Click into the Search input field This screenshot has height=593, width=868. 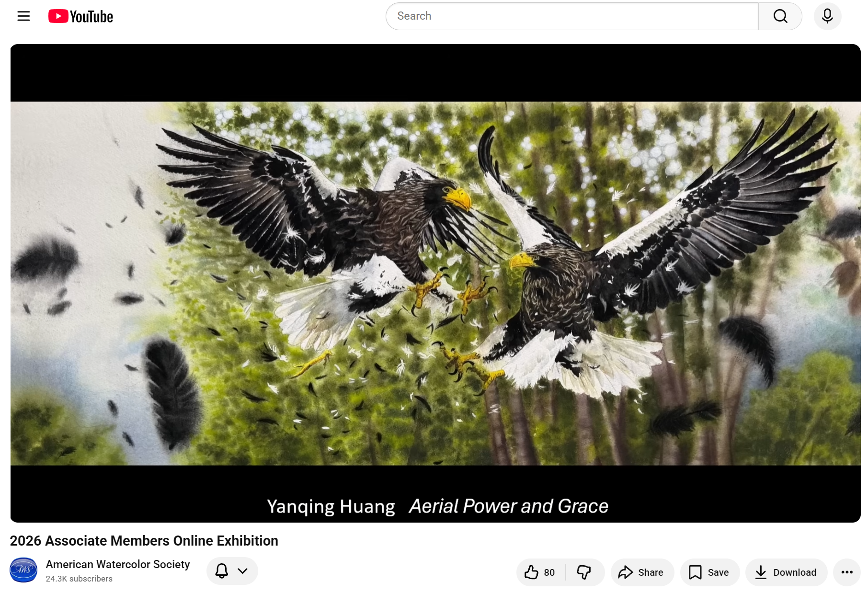click(x=572, y=16)
